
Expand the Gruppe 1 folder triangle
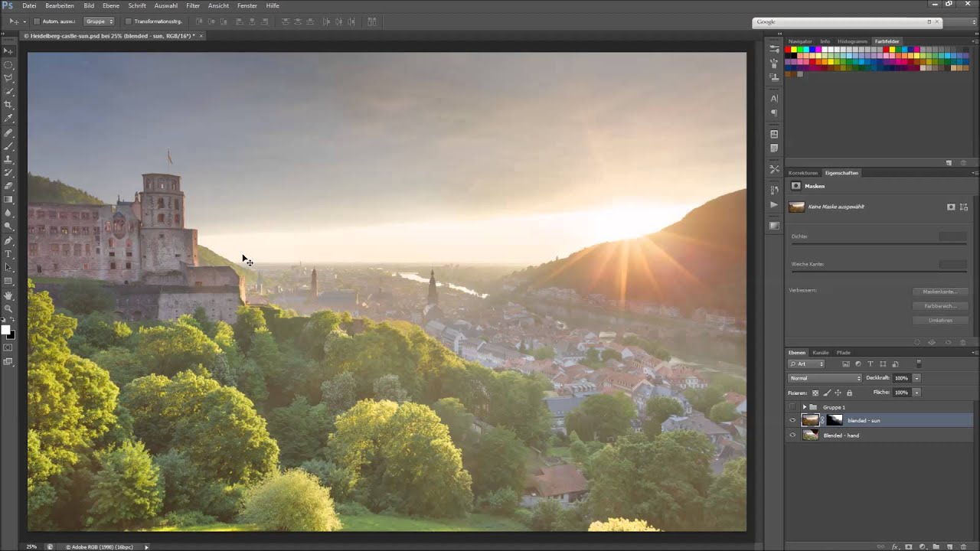tap(805, 407)
